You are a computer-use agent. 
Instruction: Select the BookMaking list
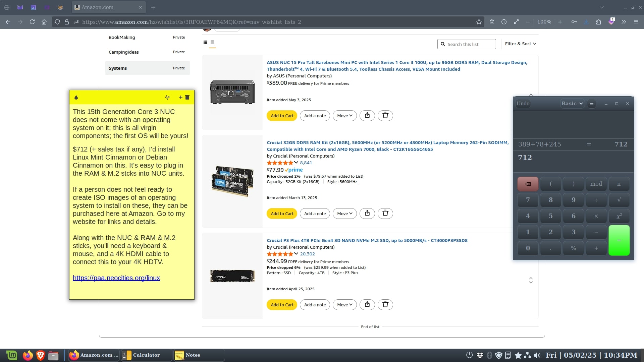(x=122, y=37)
